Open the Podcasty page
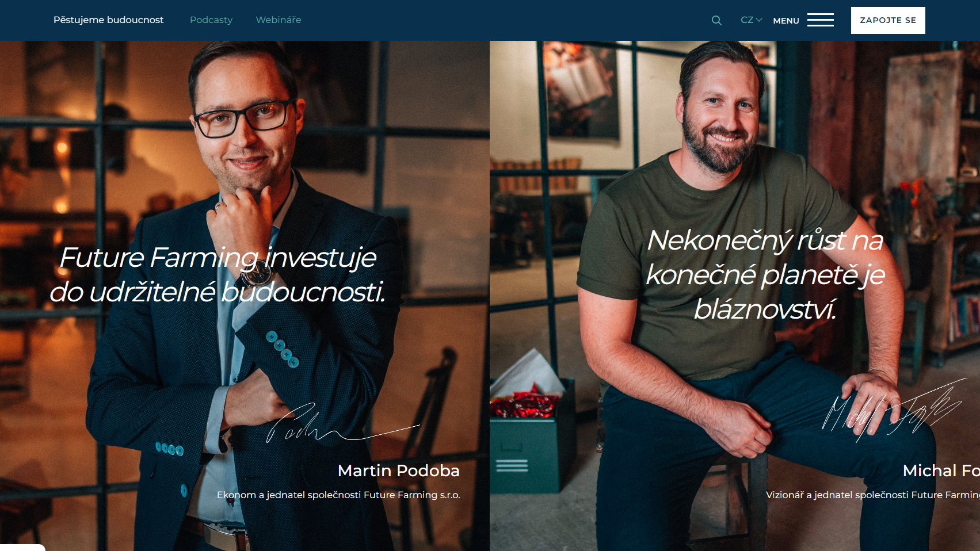Screen dimensions: 980x551 click(x=211, y=20)
